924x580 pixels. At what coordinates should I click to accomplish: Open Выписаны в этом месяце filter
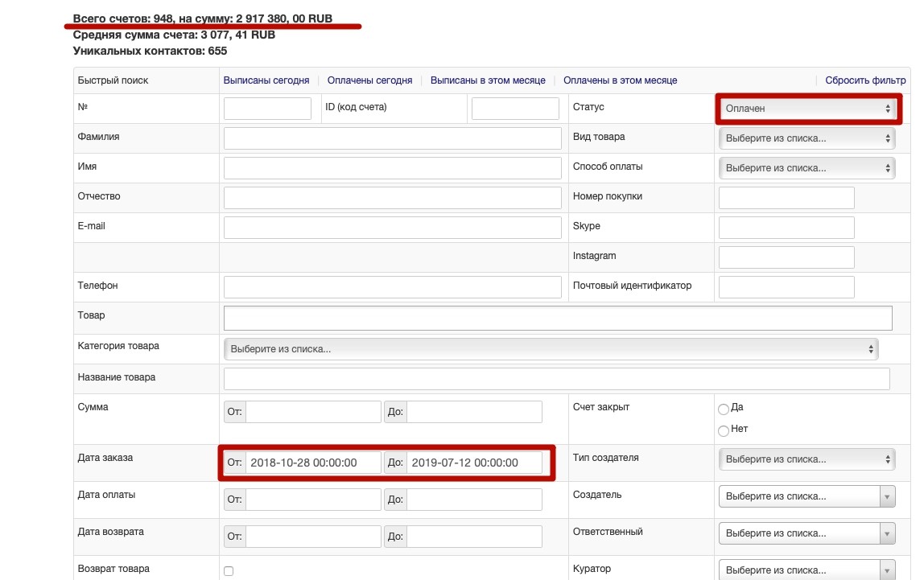pyautogui.click(x=488, y=80)
